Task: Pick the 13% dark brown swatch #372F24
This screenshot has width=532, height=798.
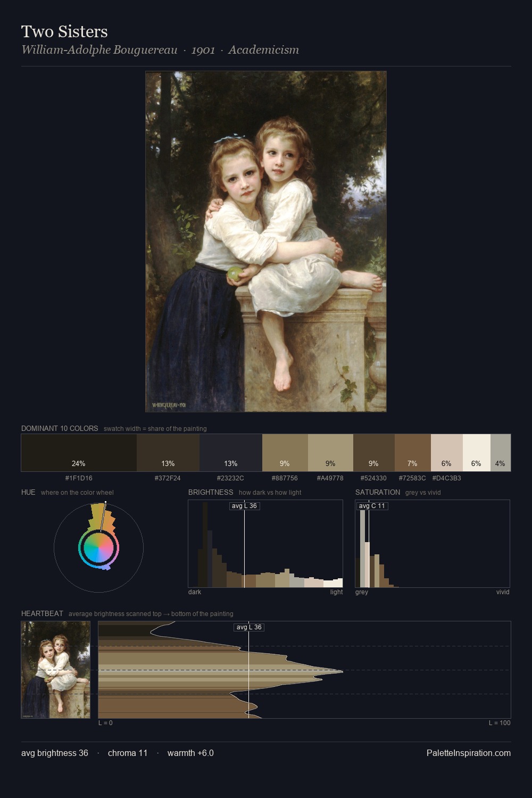Action: pos(168,453)
